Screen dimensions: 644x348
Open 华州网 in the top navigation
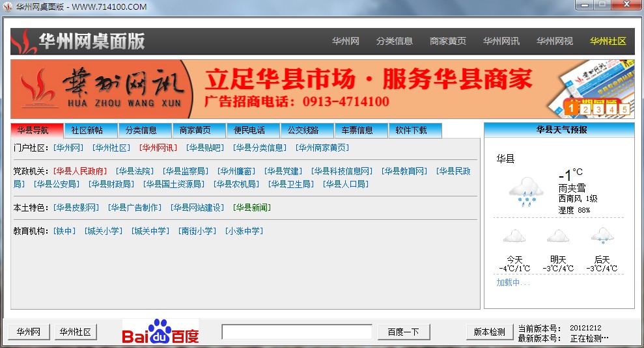pyautogui.click(x=345, y=41)
